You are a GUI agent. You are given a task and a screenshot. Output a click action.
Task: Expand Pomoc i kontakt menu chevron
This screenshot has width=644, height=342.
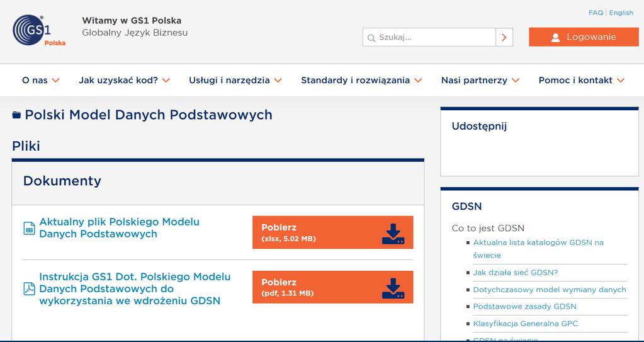pos(621,80)
